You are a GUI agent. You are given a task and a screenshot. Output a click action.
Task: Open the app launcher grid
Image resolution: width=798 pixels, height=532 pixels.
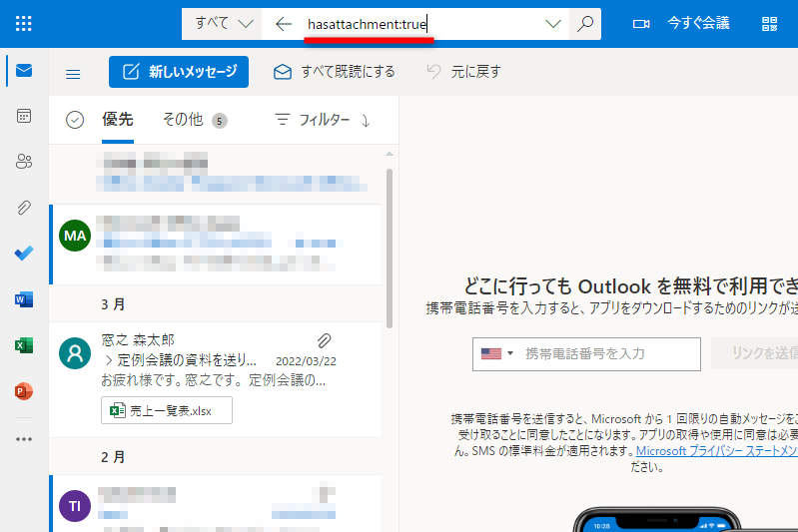(23, 23)
